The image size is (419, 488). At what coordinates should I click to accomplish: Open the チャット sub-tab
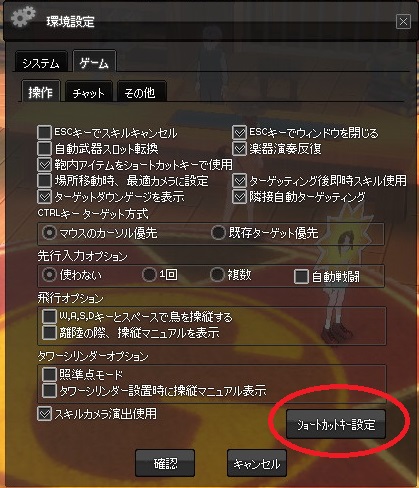pyautogui.click(x=89, y=92)
